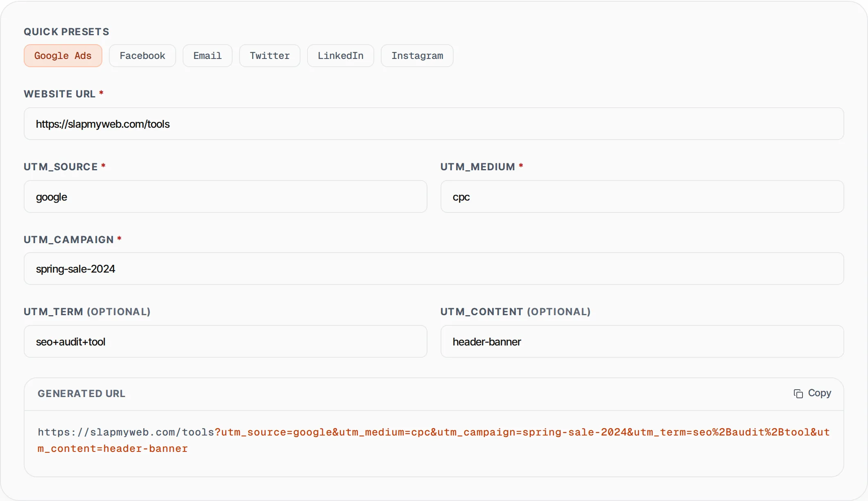Select the Google Ads preset

pyautogui.click(x=63, y=56)
